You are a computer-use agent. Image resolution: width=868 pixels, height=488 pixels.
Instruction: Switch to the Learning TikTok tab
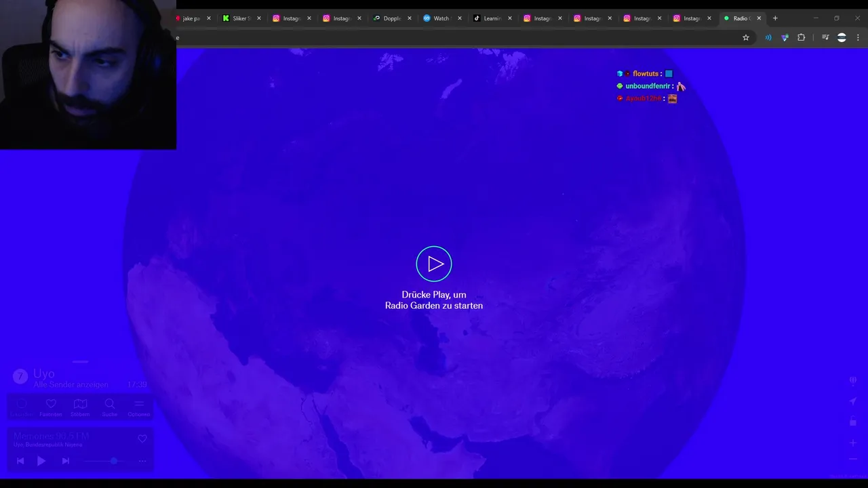pyautogui.click(x=492, y=18)
